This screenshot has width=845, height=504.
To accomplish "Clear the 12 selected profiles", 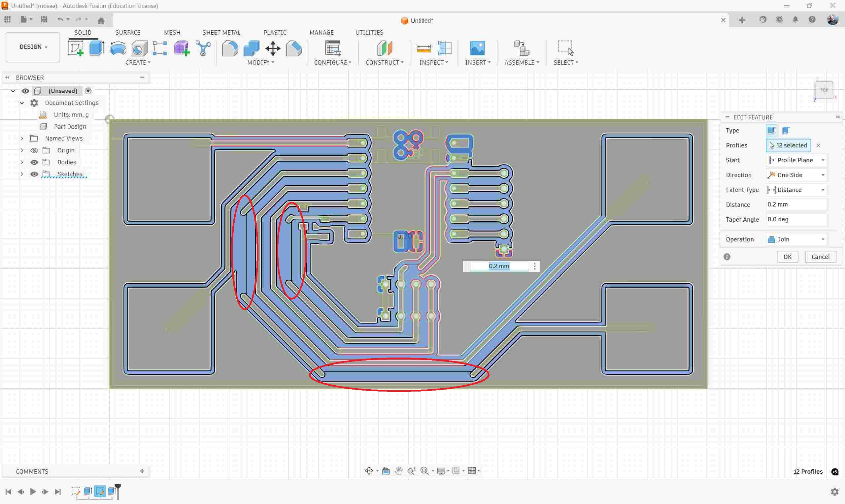I will [x=818, y=146].
